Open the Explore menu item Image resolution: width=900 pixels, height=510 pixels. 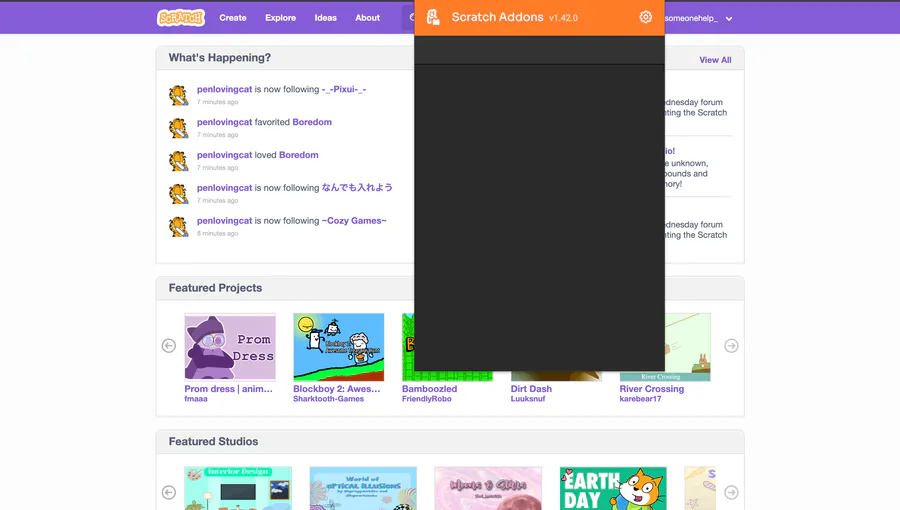click(x=281, y=18)
